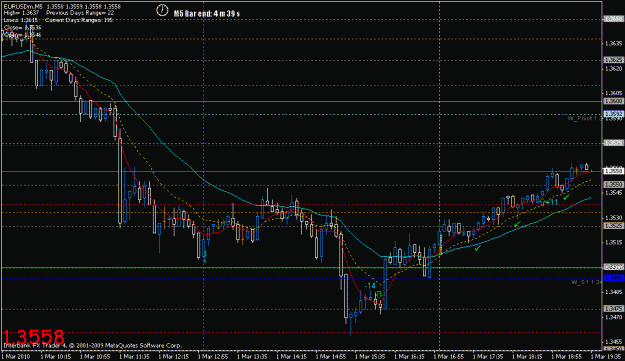This screenshot has height=361, width=625.
Task: Click the 1.3635 price scale label
Action: [x=613, y=43]
